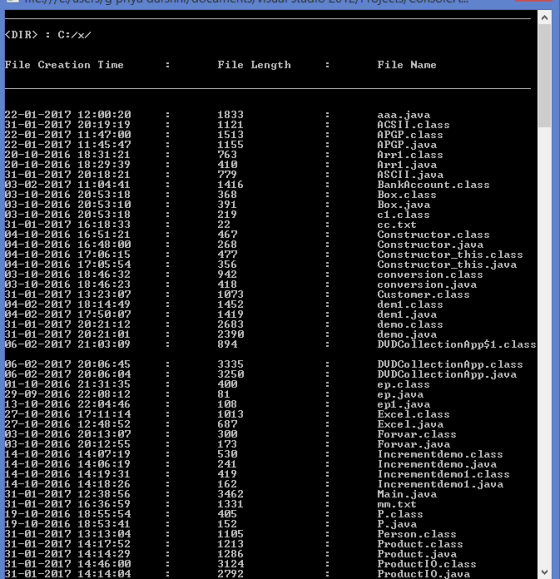The height and width of the screenshot is (579, 560).
Task: Select the file name Forvar.class
Action: (417, 434)
